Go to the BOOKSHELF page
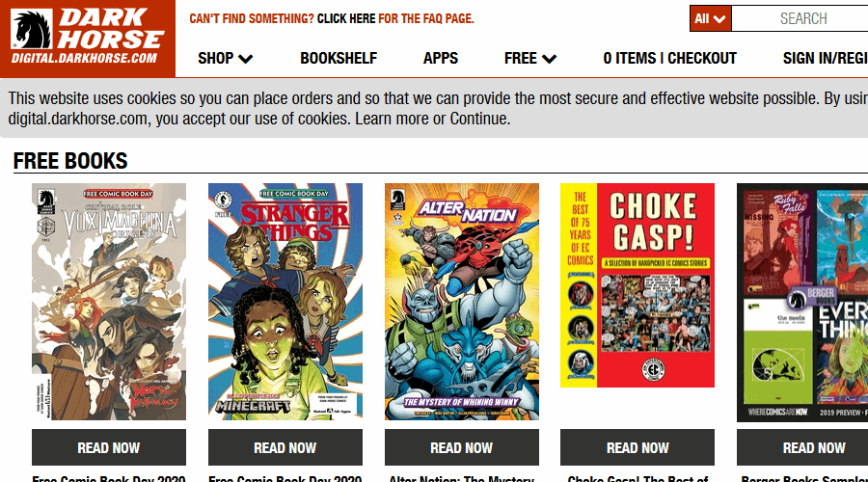The height and width of the screenshot is (482, 868). coord(339,58)
